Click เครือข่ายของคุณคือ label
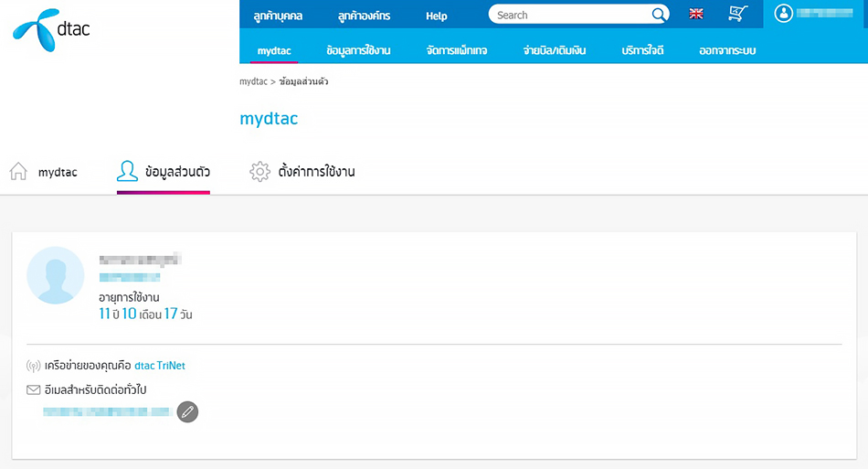This screenshot has width=868, height=469. (x=88, y=366)
